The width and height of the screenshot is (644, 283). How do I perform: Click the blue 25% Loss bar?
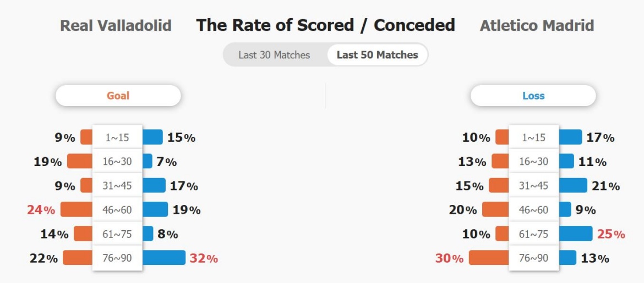click(x=575, y=234)
